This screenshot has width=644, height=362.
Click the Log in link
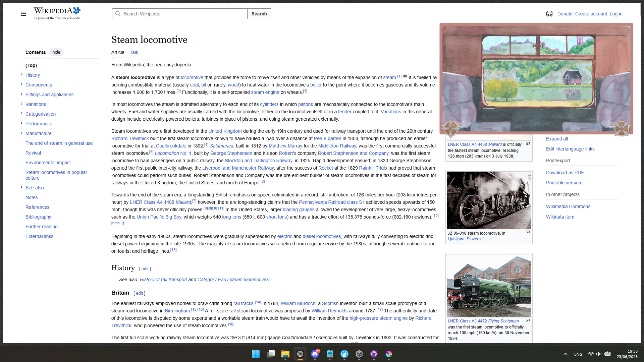pos(616,14)
